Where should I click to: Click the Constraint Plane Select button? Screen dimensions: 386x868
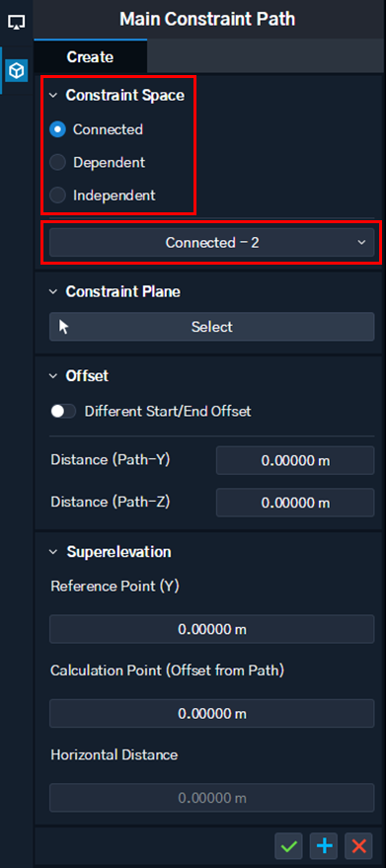[x=211, y=327]
